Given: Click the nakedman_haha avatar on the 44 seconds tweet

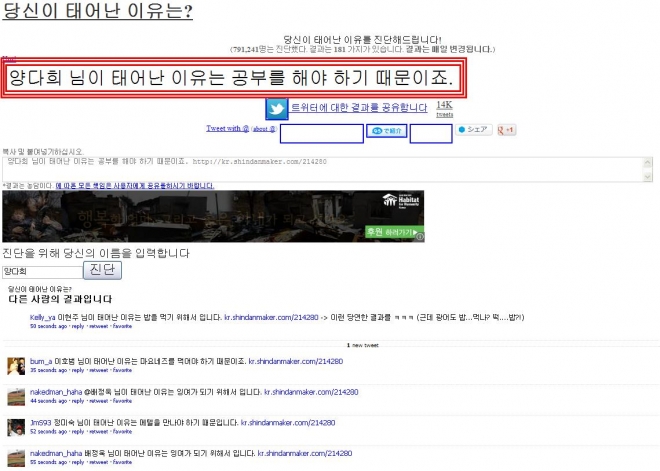Looking at the screenshot, I should (x=16, y=396).
